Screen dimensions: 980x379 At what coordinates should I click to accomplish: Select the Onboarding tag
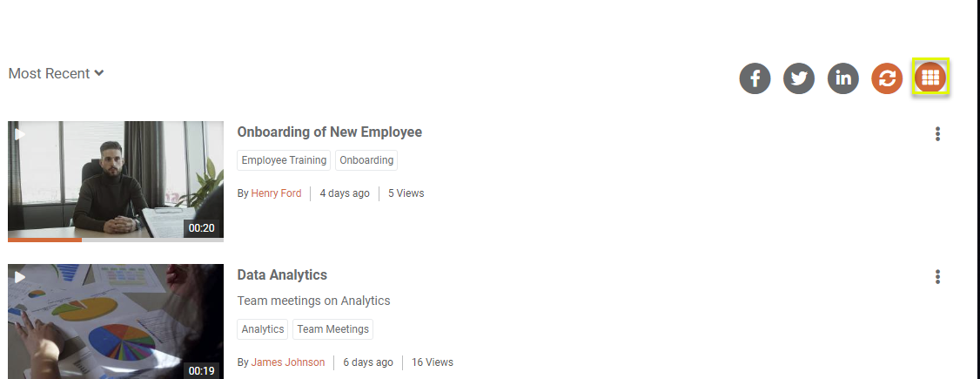point(366,160)
